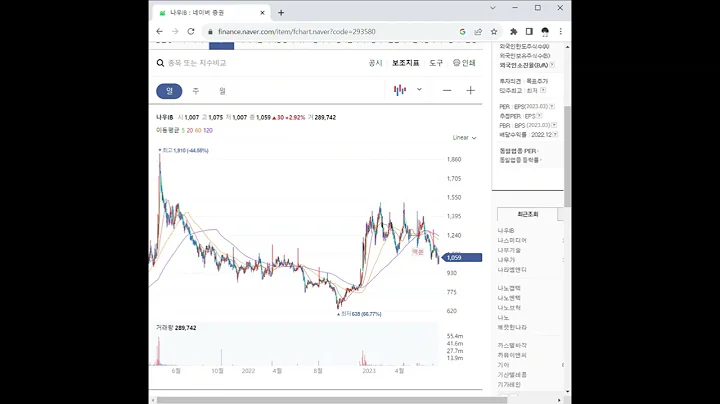
Task: Open the Chrome three-dot menu
Action: 561,32
